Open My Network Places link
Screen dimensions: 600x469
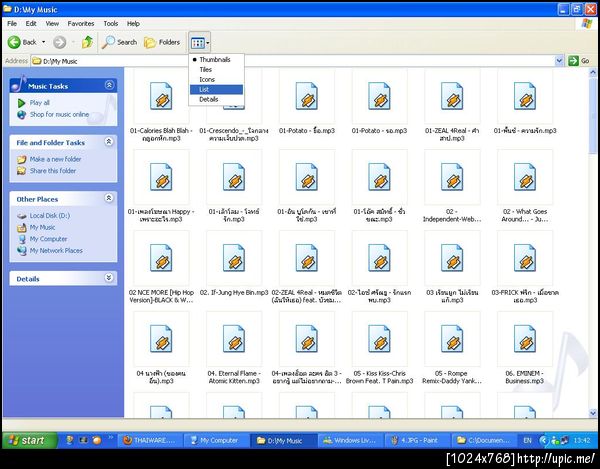pyautogui.click(x=56, y=251)
